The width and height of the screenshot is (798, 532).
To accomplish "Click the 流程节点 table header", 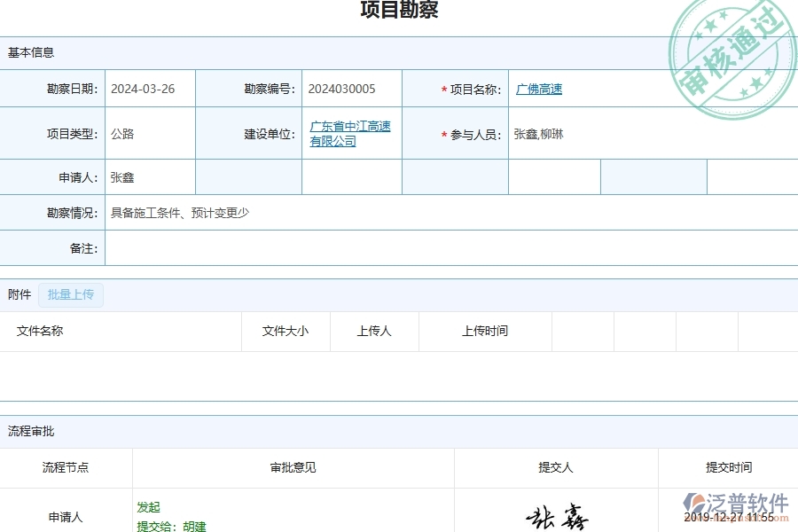I will tap(66, 467).
